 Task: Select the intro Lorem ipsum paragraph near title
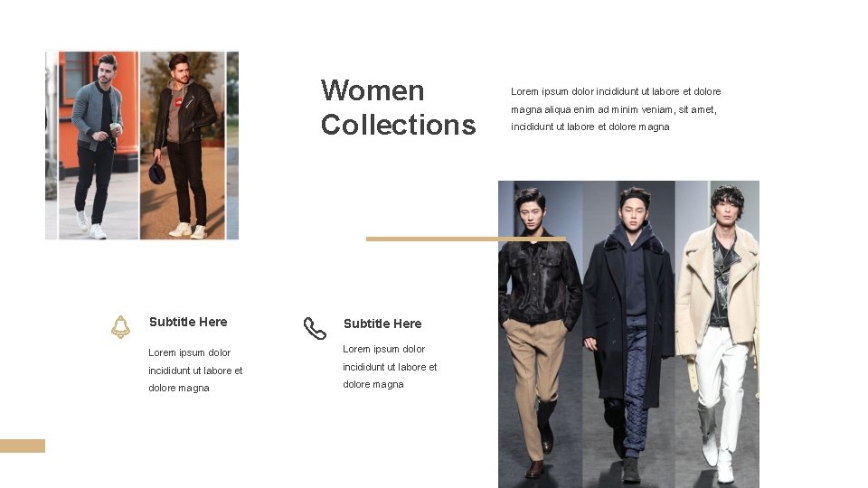click(616, 109)
